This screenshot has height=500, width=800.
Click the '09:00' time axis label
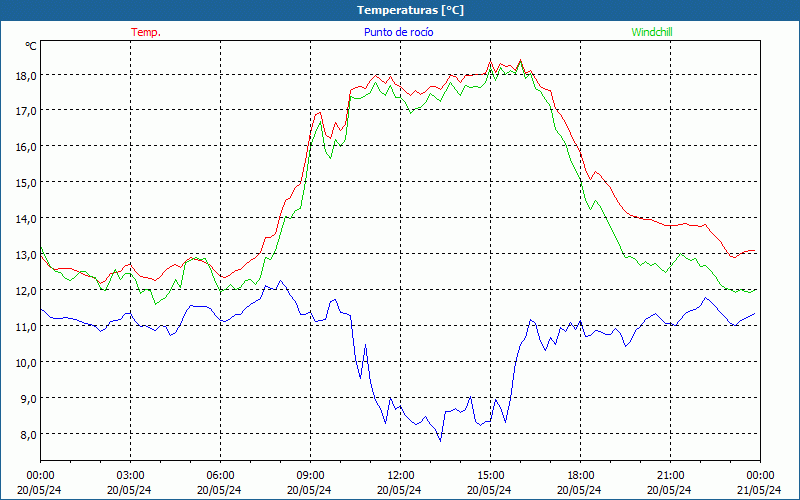310,476
